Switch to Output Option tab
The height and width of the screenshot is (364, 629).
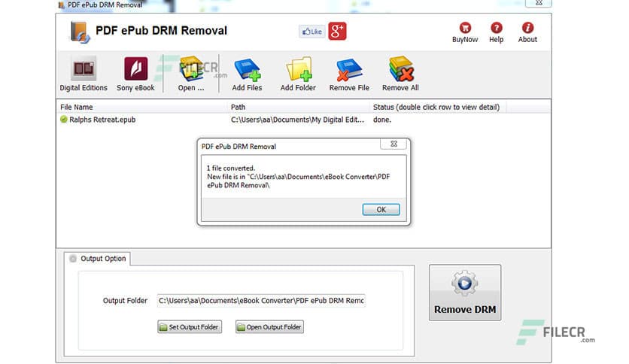tap(98, 259)
